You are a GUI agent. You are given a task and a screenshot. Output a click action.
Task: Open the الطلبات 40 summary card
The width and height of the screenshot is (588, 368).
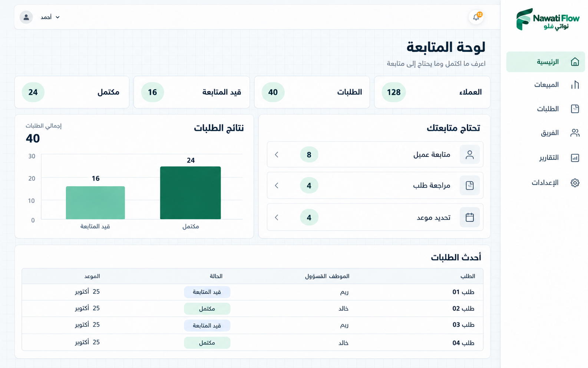tap(312, 92)
